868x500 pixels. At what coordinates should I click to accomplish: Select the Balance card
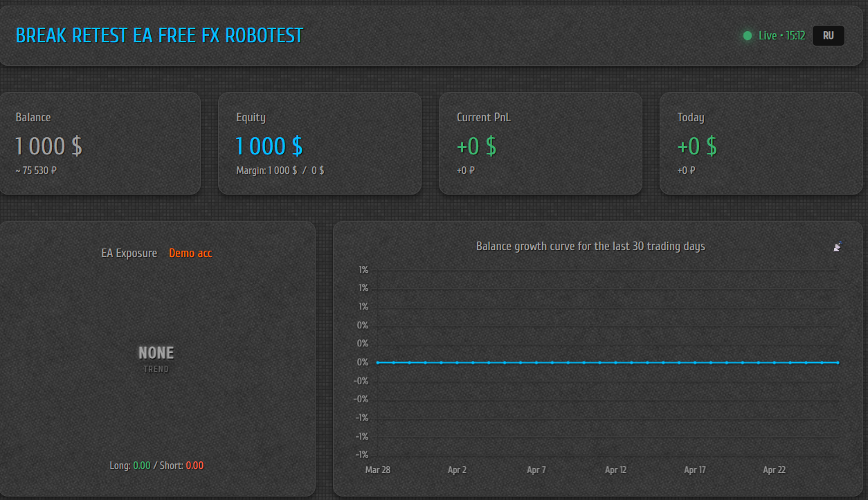[x=100, y=143]
